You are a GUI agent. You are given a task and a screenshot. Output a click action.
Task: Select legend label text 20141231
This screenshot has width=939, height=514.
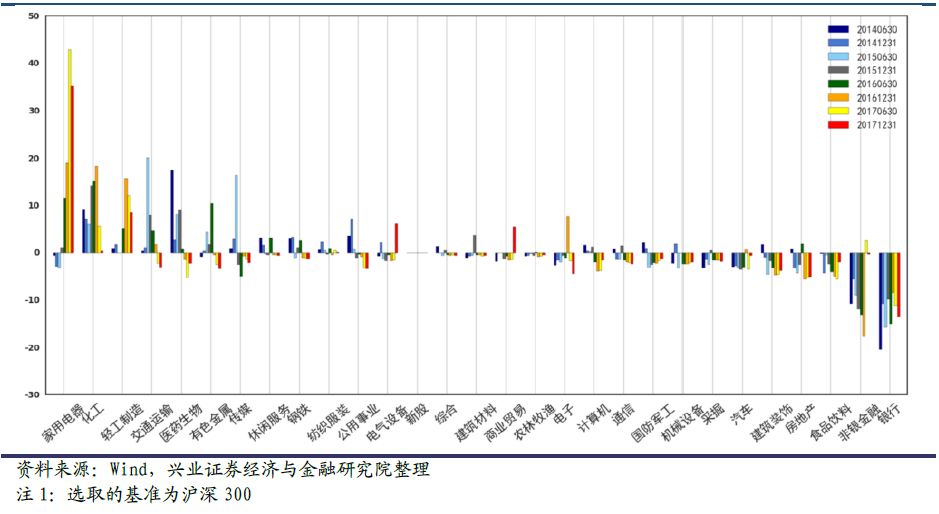tap(877, 43)
